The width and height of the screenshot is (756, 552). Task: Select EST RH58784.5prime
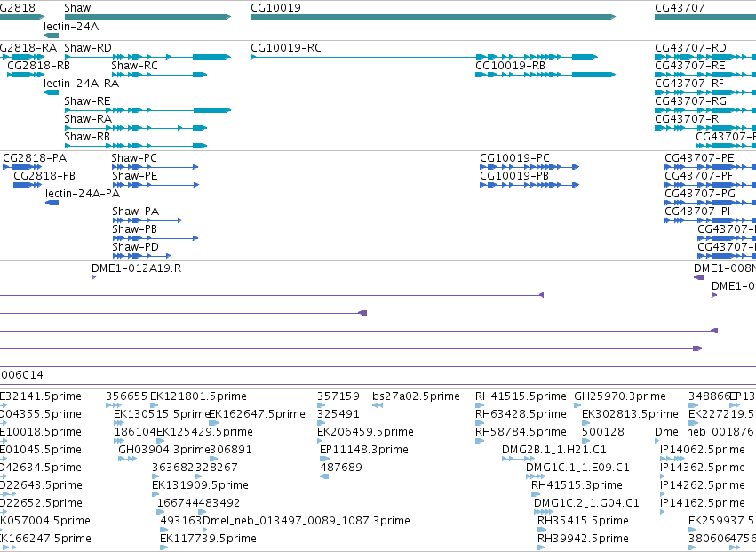pos(521,432)
